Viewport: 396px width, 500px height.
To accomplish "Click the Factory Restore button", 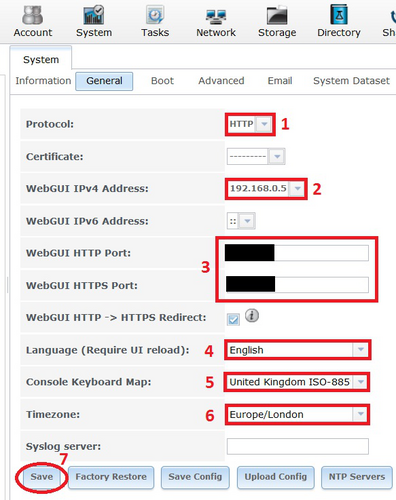I will coord(111,477).
